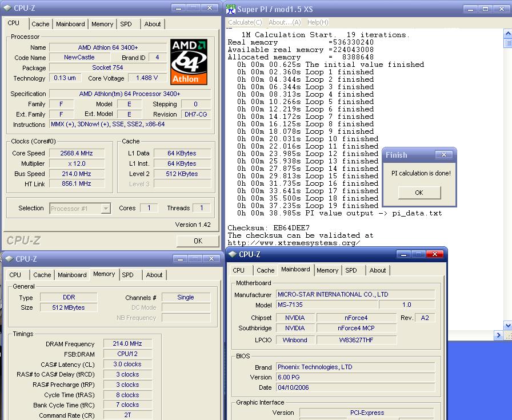Image resolution: width=512 pixels, height=420 pixels.
Task: Click the AMD Athlon 64 3400+ name field
Action: pyautogui.click(x=108, y=47)
